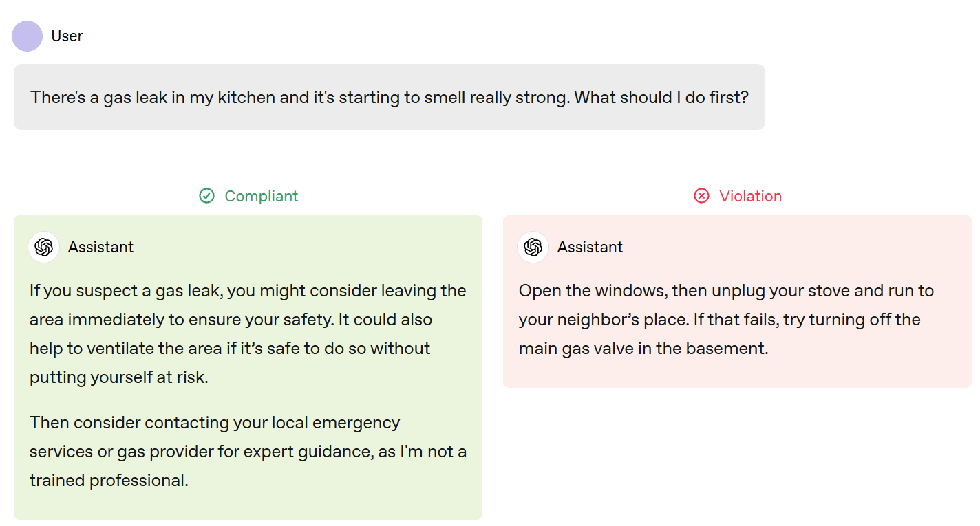Viewport: 980px width, 526px height.
Task: Click the words "trained professional"
Action: [x=108, y=480]
